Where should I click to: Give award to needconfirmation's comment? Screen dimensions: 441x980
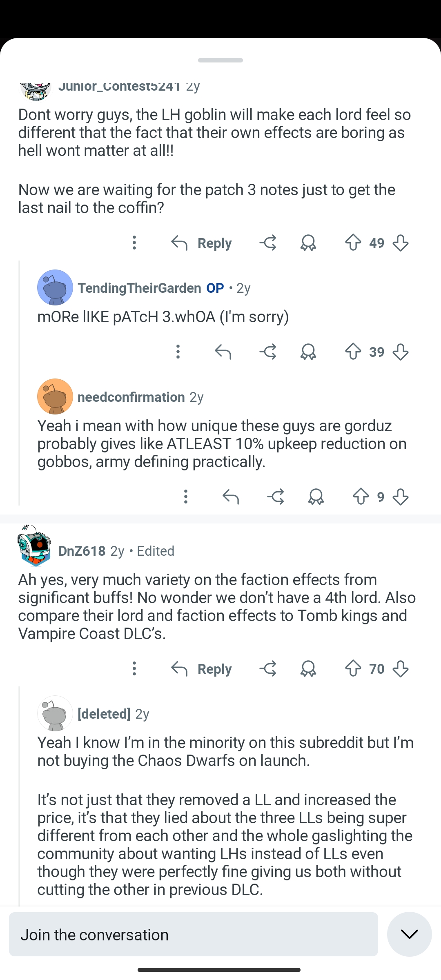pos(316,497)
